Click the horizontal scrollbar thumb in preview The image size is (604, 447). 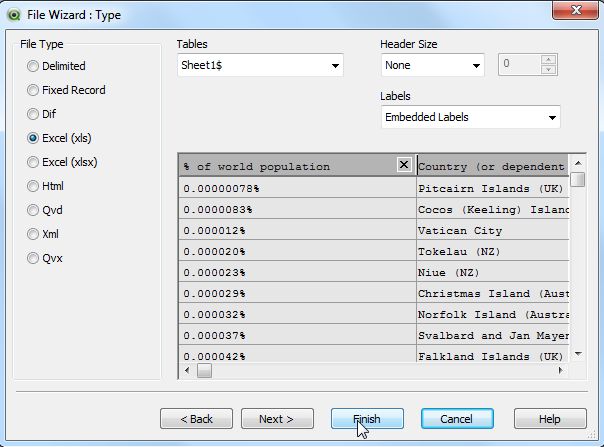(204, 371)
